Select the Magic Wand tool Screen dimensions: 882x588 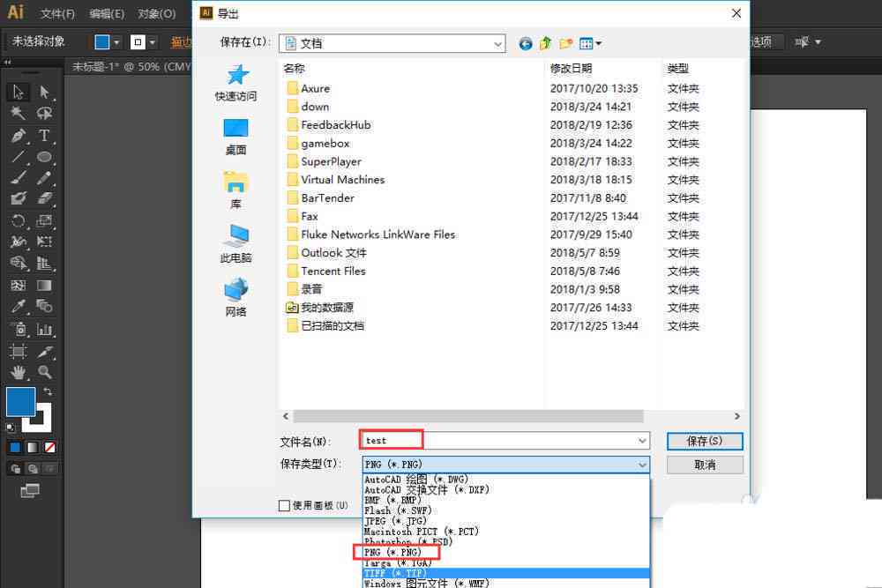click(x=18, y=114)
